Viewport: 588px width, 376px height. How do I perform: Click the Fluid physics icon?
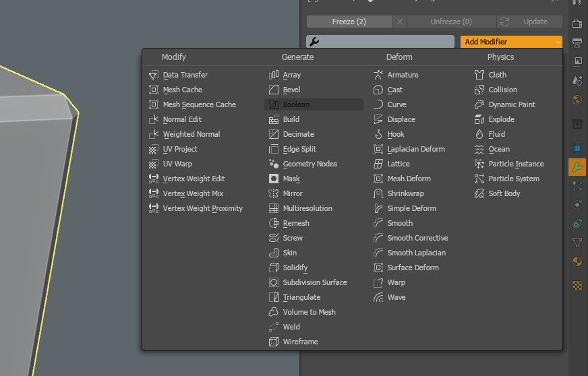[x=479, y=134]
